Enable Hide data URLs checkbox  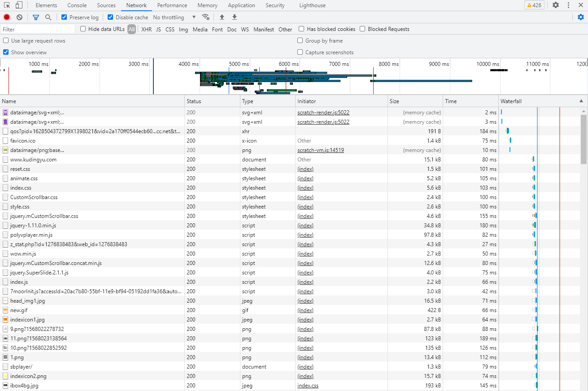tap(83, 29)
